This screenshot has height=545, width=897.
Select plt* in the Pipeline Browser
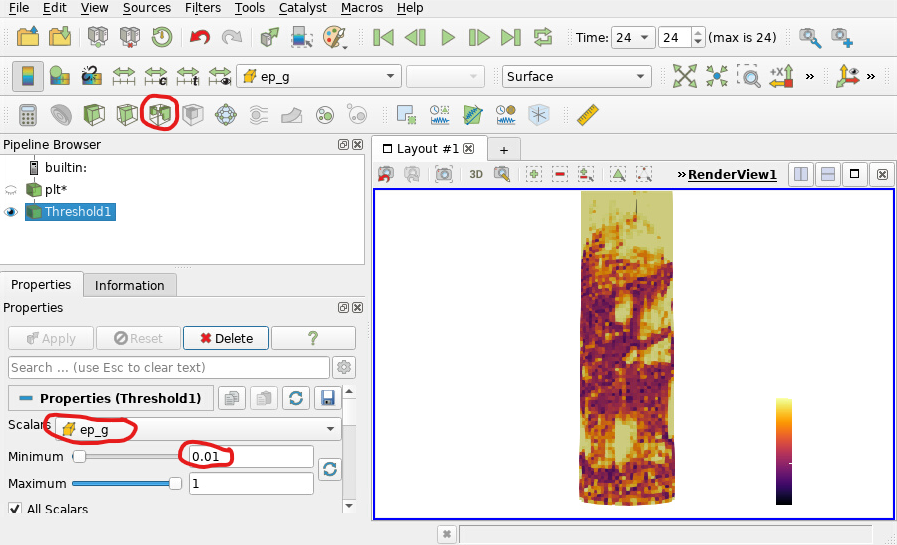point(55,190)
